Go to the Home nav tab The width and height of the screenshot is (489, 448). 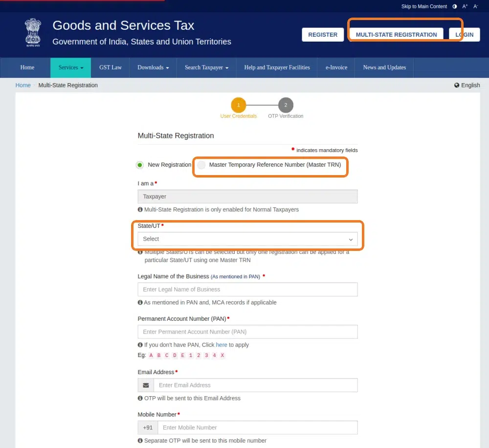point(27,67)
